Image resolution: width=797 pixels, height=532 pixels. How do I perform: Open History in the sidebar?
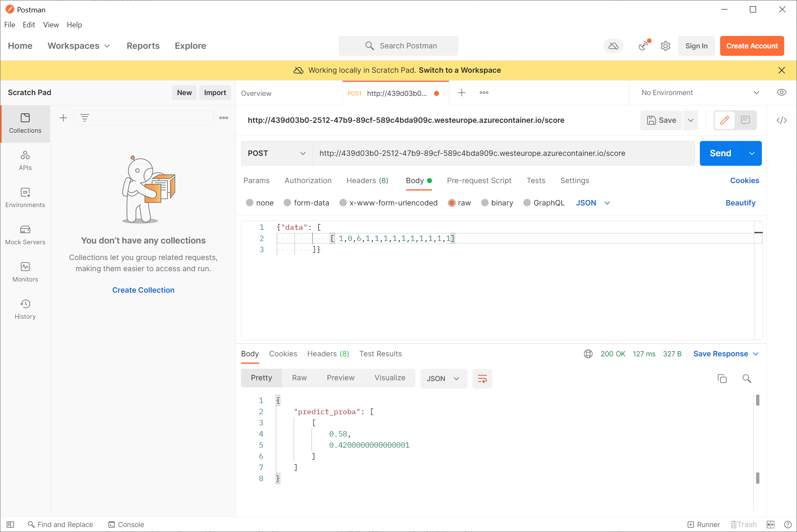click(25, 309)
